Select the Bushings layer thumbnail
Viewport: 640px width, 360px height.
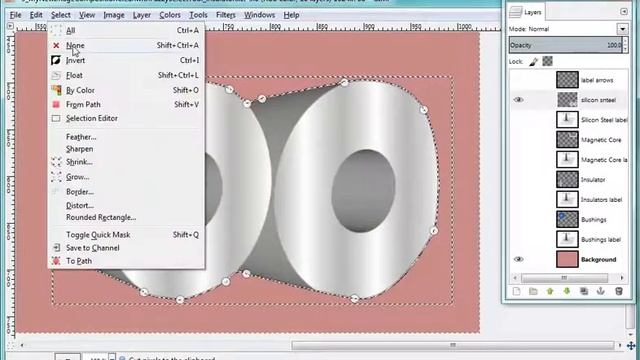pos(567,219)
